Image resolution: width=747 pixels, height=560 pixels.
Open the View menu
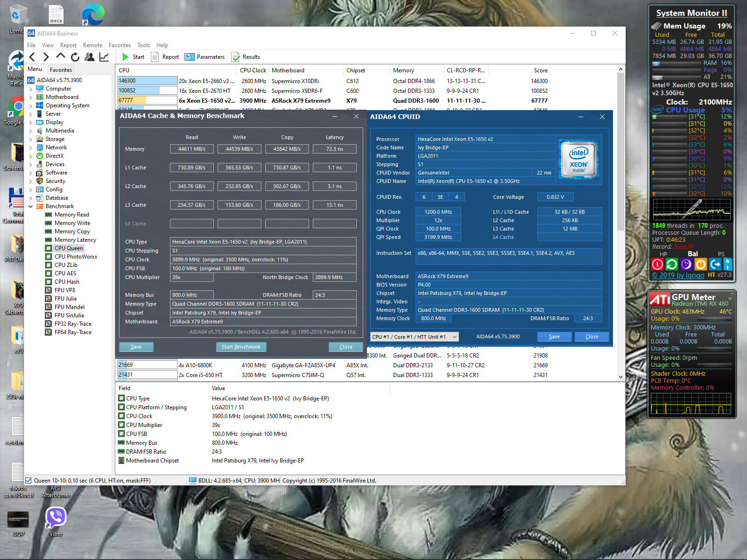48,45
